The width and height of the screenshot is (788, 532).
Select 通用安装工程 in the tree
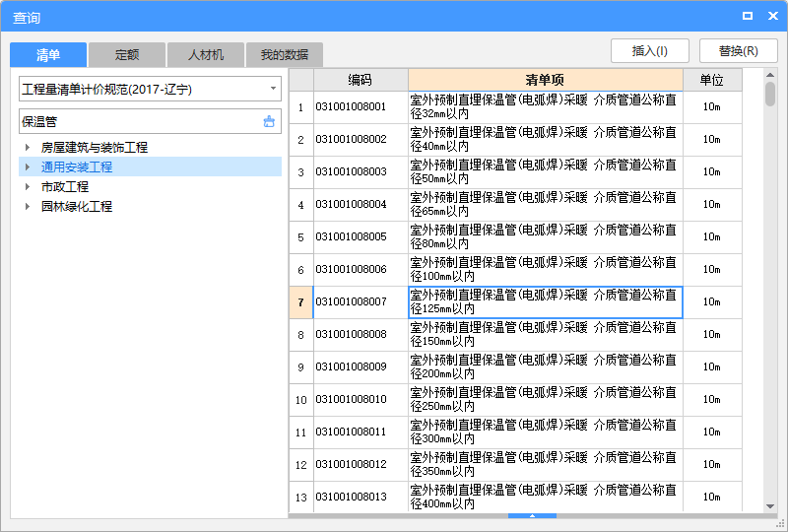point(77,166)
